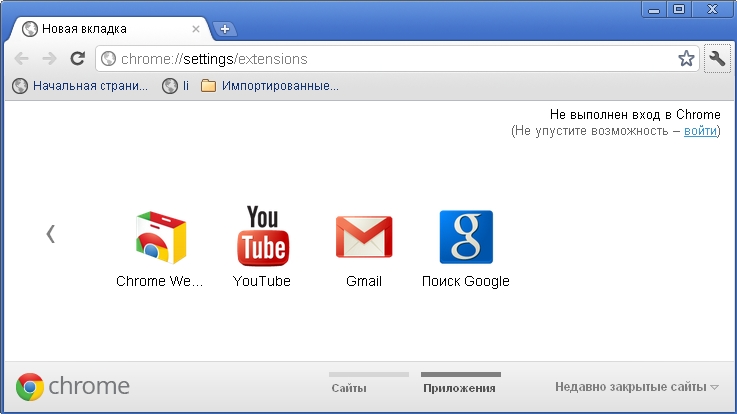
Task: Click the Chrome logo at bottom left
Action: click(x=73, y=387)
